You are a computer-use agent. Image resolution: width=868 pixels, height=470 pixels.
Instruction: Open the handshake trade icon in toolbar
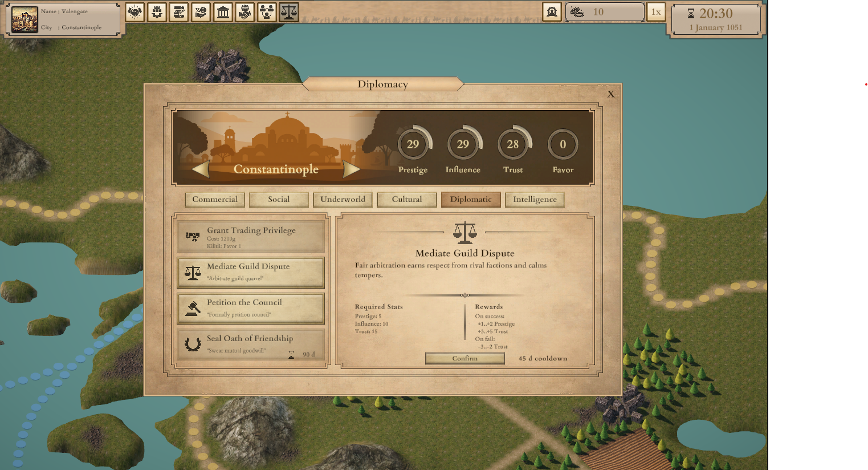[x=135, y=12]
